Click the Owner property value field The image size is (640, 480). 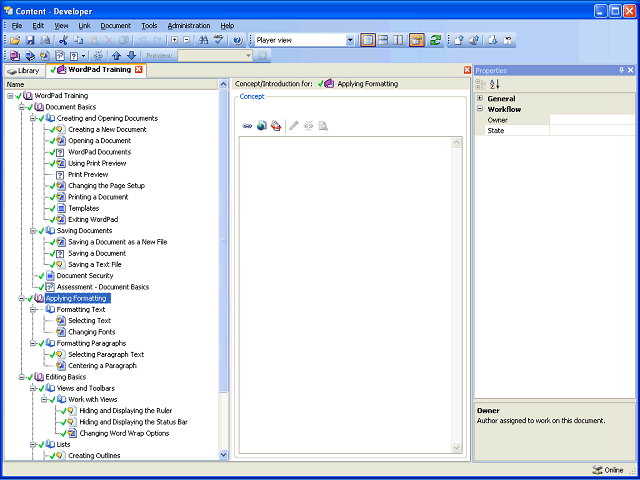(592, 120)
